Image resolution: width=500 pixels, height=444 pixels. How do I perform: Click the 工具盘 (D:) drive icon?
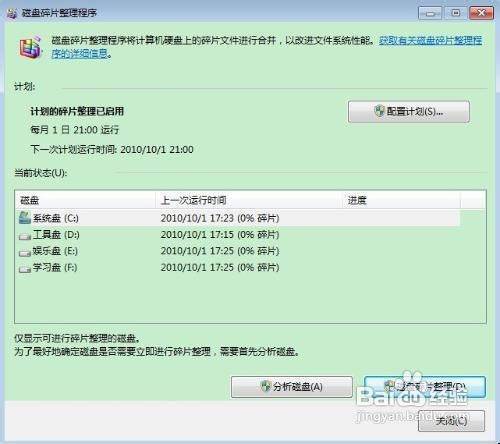click(25, 236)
